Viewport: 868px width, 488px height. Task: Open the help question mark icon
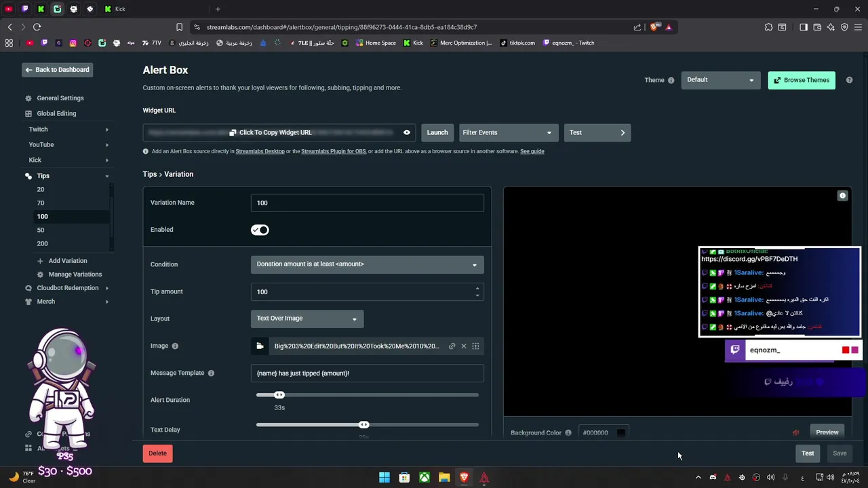click(850, 80)
